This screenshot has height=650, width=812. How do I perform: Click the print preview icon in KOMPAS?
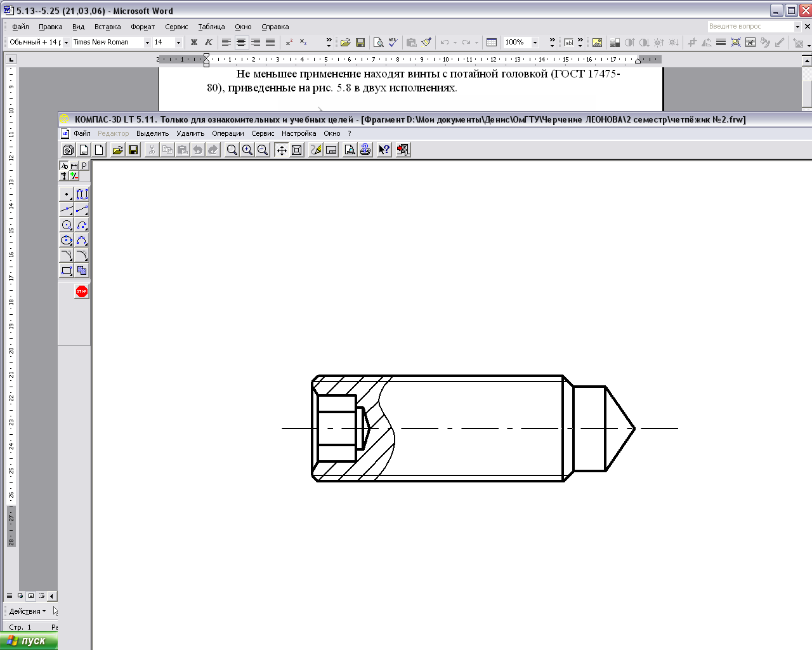click(350, 150)
